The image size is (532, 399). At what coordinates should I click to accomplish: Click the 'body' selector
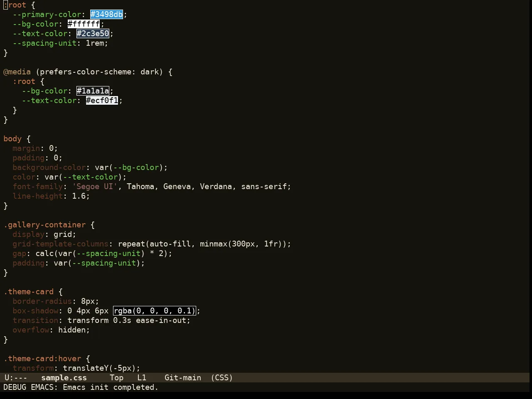point(12,139)
